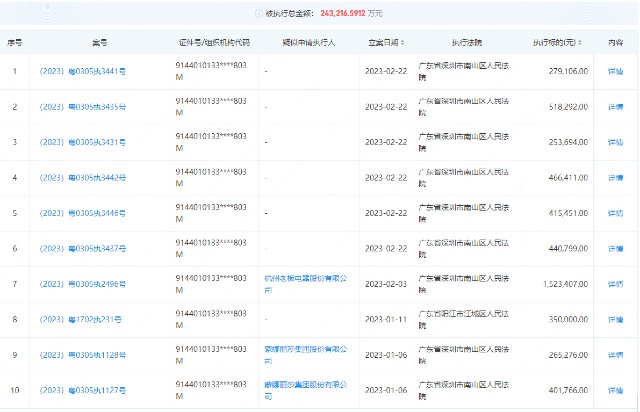Viewport: 640px width, 412px height.
Task: Click the 案号 column header
Action: click(x=97, y=43)
